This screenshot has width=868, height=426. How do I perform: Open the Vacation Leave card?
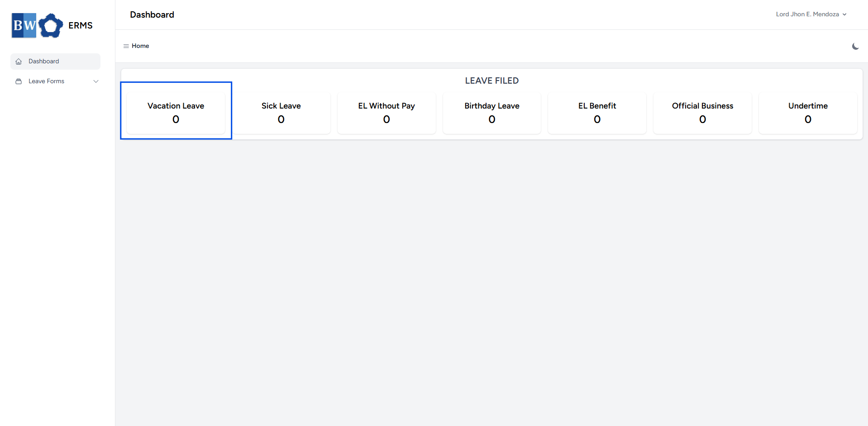[x=176, y=113]
